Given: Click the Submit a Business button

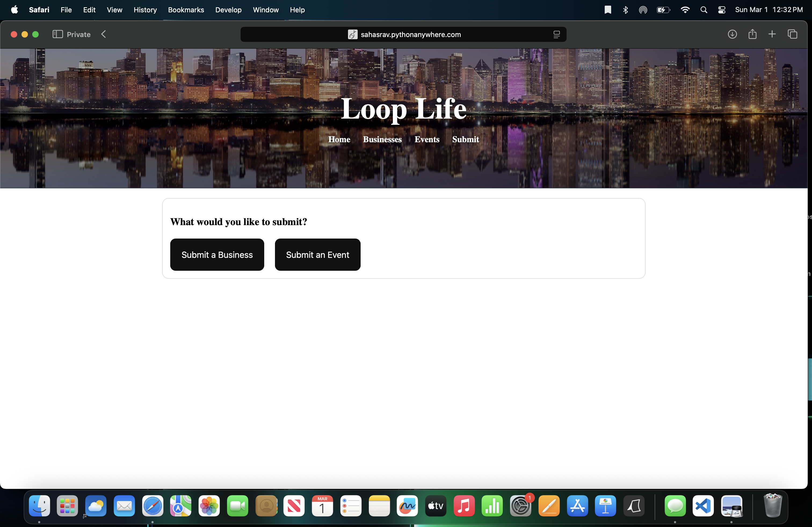Looking at the screenshot, I should [217, 255].
